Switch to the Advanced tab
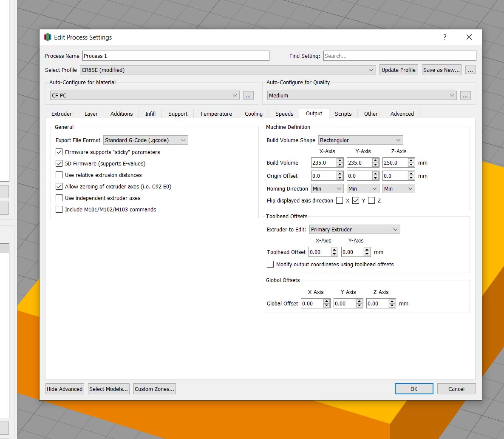The image size is (504, 439). [x=402, y=114]
